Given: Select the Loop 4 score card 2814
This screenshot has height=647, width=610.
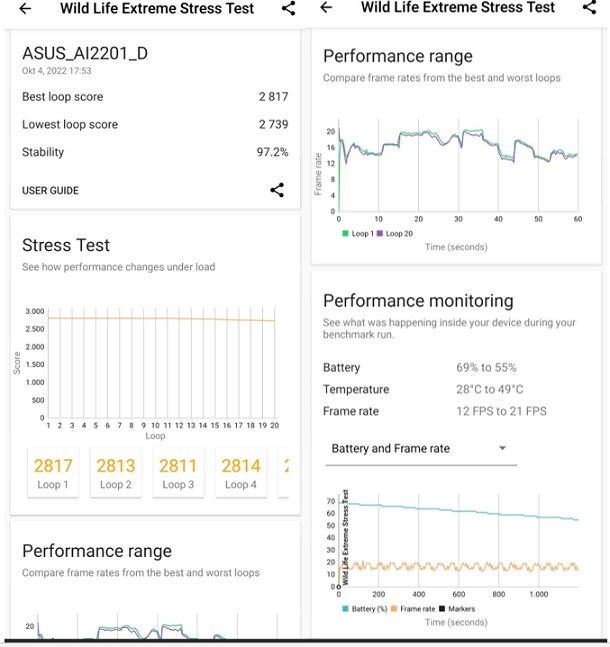Looking at the screenshot, I should [x=241, y=473].
